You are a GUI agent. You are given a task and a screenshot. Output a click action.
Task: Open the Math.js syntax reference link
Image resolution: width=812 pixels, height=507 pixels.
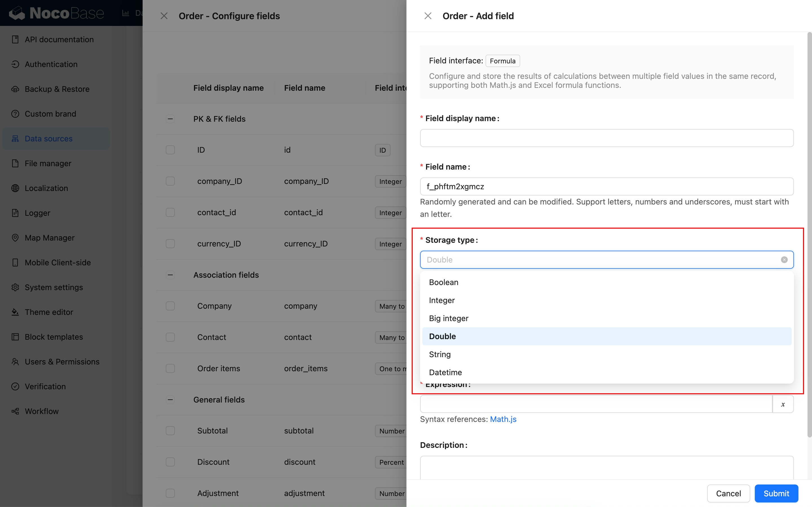tap(503, 419)
